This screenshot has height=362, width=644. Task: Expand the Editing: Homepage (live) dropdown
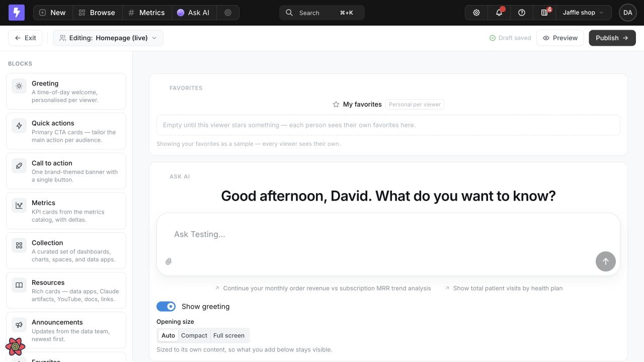click(108, 38)
